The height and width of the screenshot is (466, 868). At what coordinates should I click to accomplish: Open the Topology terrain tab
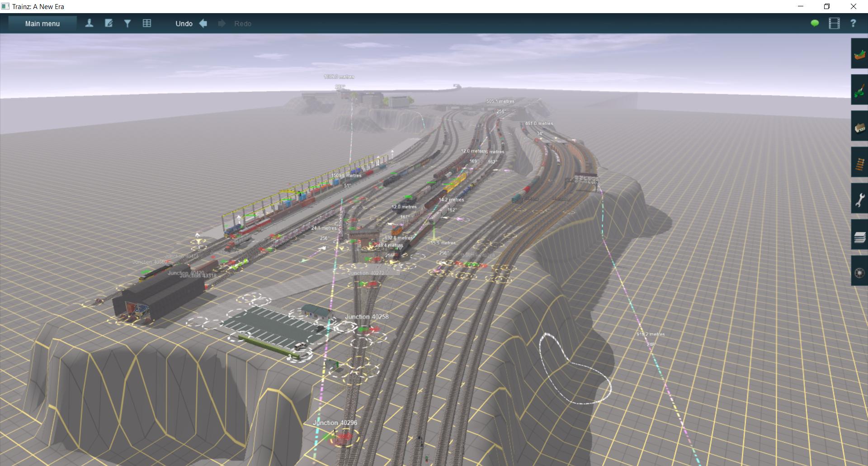click(859, 53)
